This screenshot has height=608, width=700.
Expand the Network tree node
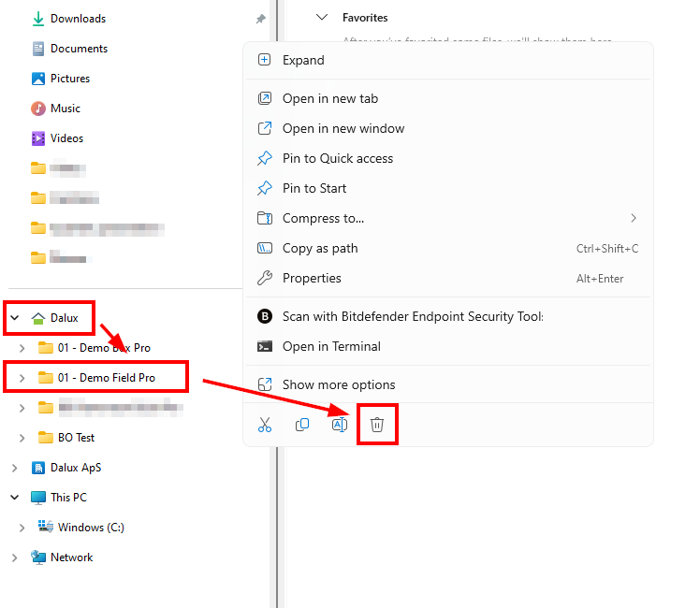14,557
